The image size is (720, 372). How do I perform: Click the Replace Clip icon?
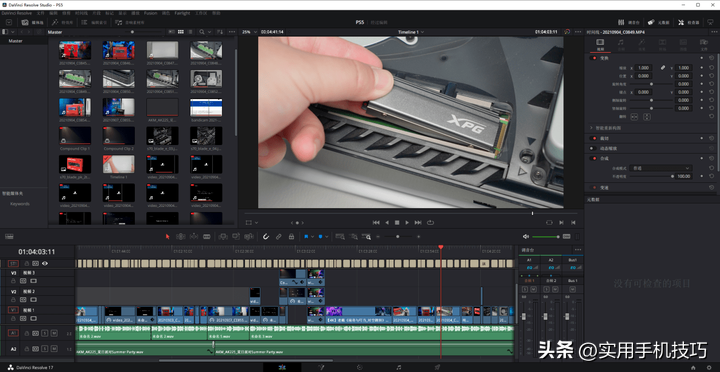coord(249,237)
